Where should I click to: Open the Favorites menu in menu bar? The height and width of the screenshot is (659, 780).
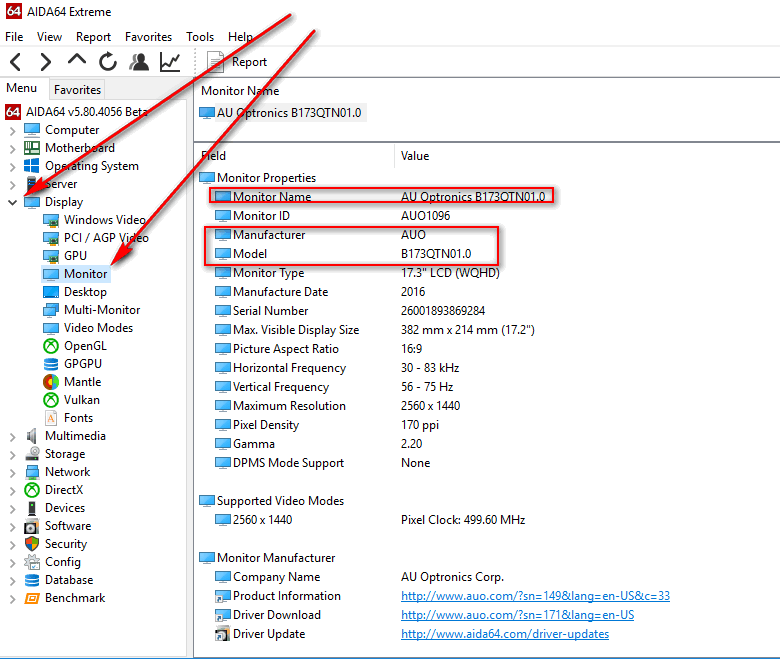[x=148, y=37]
